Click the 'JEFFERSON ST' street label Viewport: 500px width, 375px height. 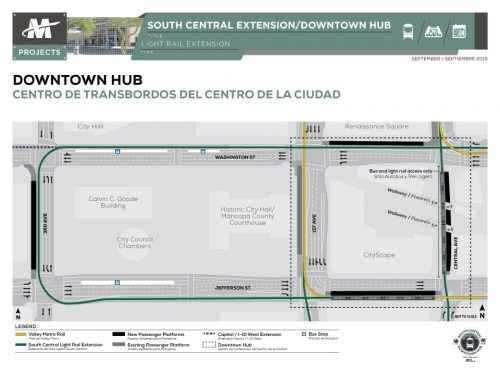pos(233,288)
